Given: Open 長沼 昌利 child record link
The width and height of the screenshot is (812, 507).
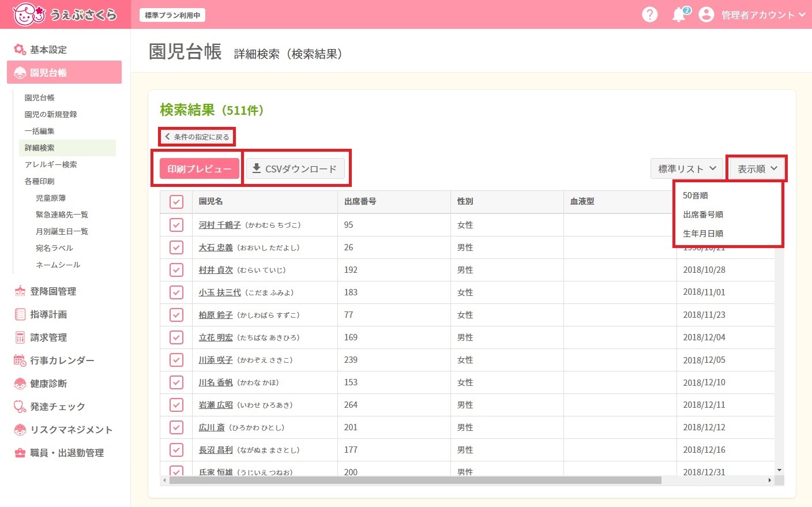Looking at the screenshot, I should [x=216, y=450].
